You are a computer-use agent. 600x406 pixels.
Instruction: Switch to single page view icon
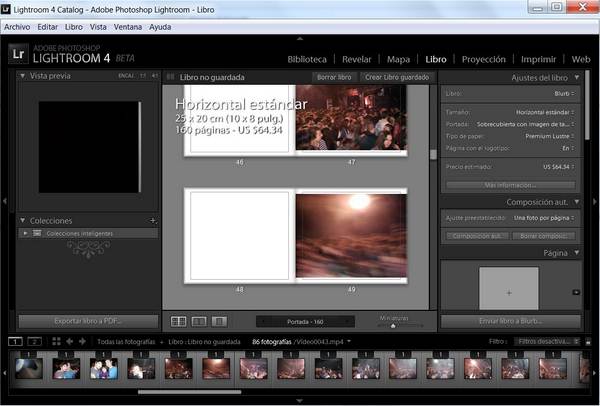point(219,321)
